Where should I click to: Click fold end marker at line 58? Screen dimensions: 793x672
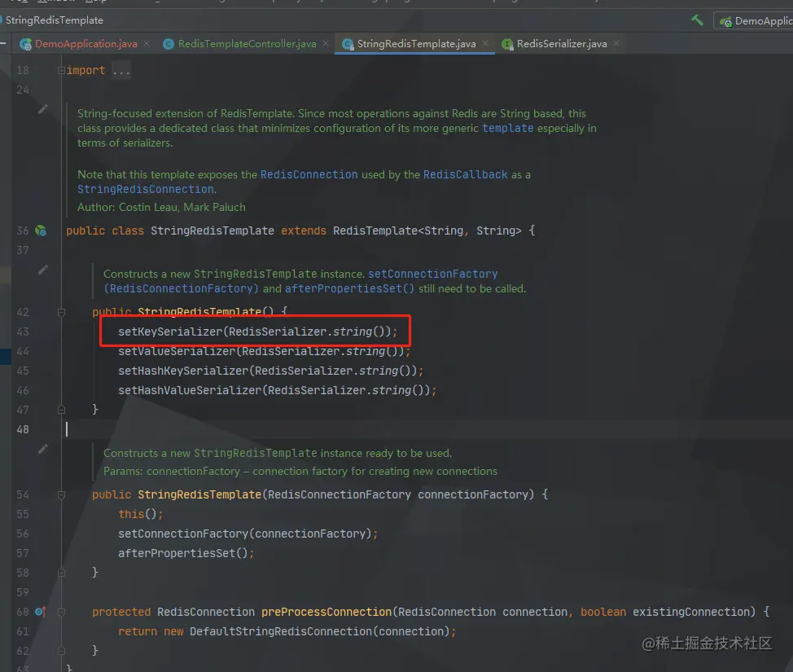[x=61, y=573]
